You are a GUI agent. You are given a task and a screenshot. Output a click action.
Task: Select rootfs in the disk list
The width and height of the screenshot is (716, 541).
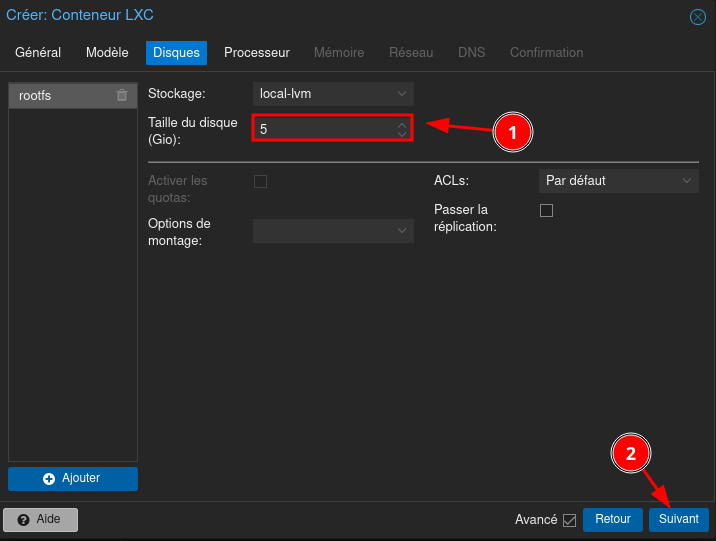[x=60, y=95]
